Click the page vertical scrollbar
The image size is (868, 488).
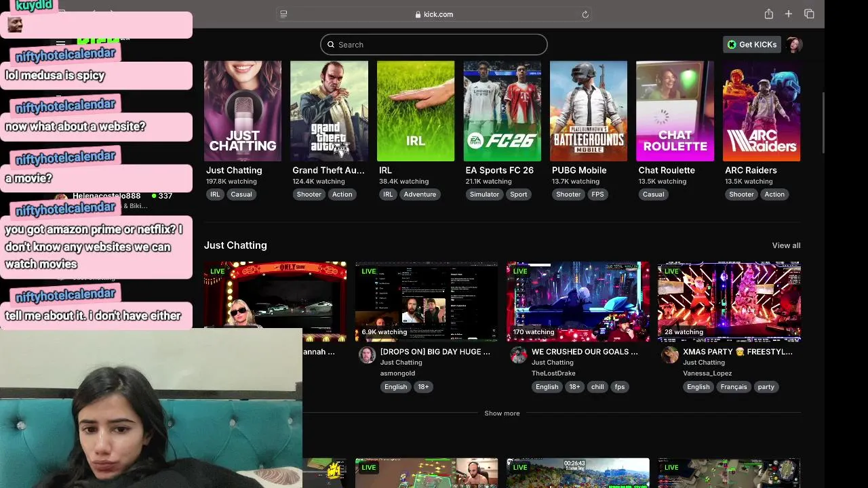pos(823,122)
